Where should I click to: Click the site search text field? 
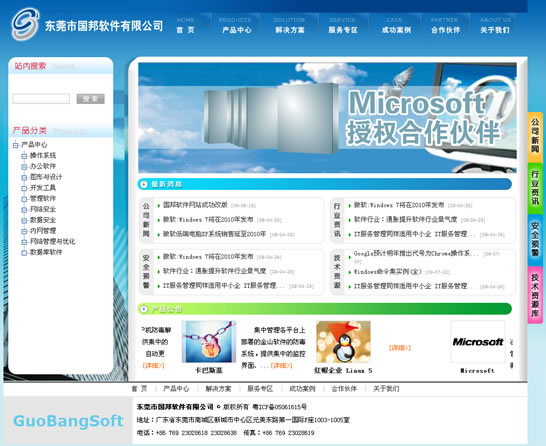[x=41, y=99]
